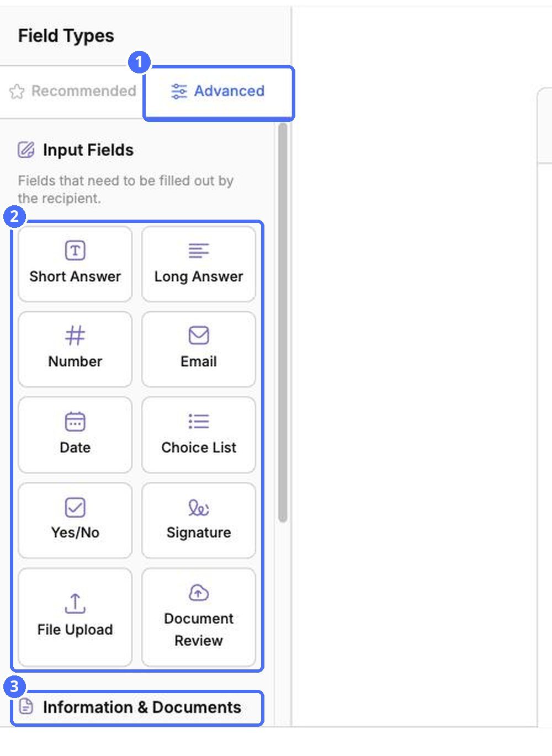The width and height of the screenshot is (552, 756).
Task: Select the File Upload arrow icon
Action: point(75,603)
